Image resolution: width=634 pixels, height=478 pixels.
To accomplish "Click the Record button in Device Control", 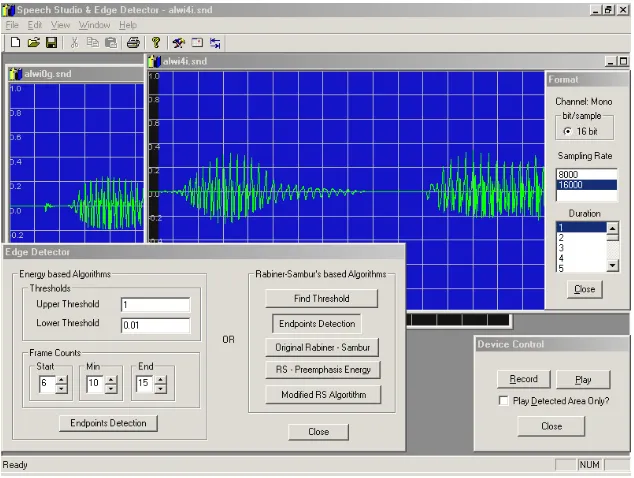I will [524, 379].
